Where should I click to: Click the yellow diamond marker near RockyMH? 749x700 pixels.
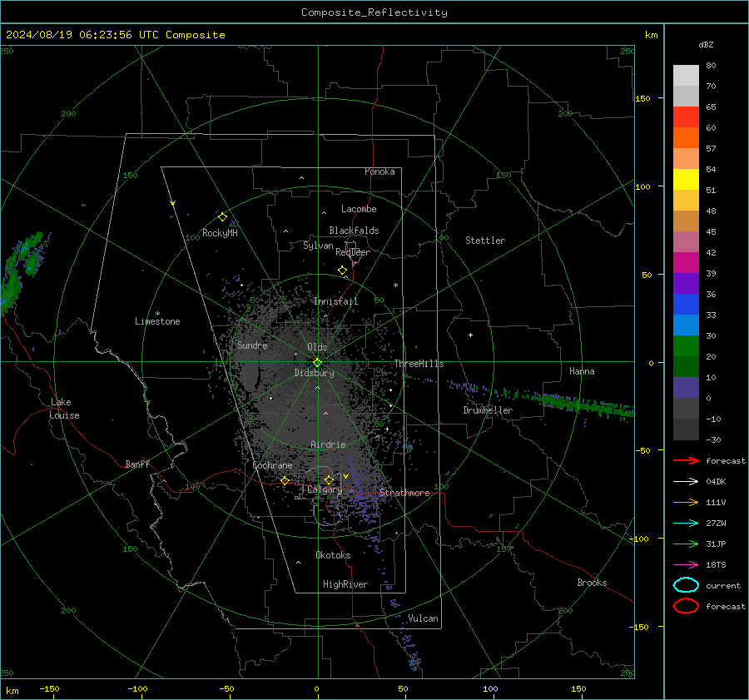tap(222, 217)
